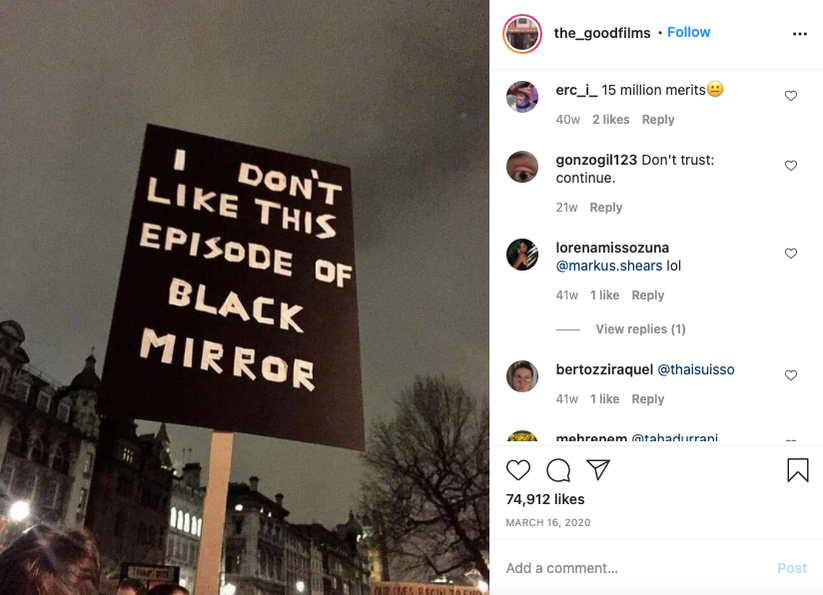Image resolution: width=823 pixels, height=595 pixels.
Task: Open comments via the speech bubble icon
Action: pyautogui.click(x=558, y=470)
